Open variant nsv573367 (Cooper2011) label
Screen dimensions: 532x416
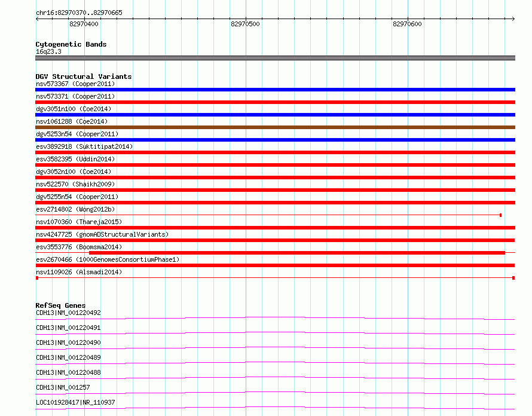tap(75, 84)
